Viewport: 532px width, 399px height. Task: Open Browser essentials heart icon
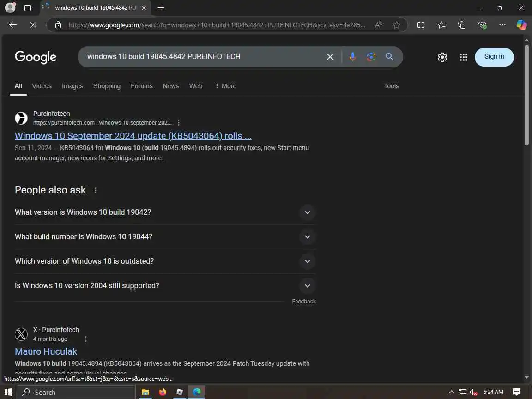[482, 25]
